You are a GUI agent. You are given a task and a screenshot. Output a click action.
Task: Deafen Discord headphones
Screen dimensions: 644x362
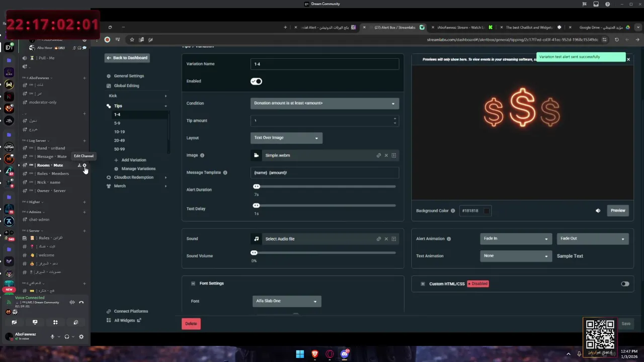tap(67, 337)
